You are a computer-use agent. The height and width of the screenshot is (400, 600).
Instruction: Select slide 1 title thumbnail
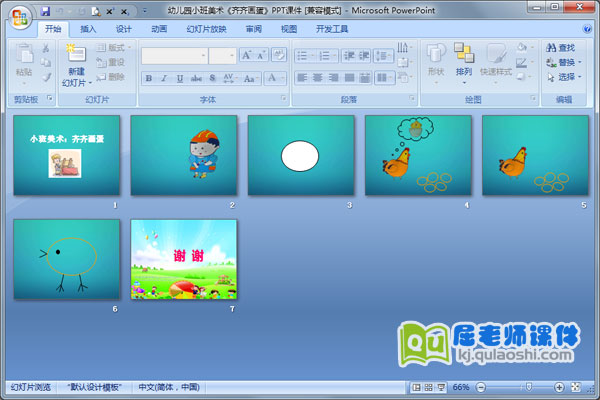(67, 155)
